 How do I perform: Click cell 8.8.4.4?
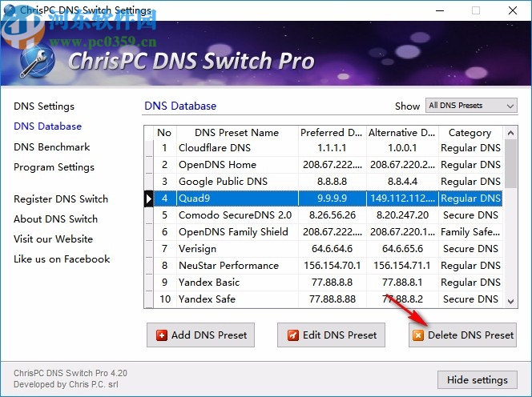pos(402,182)
